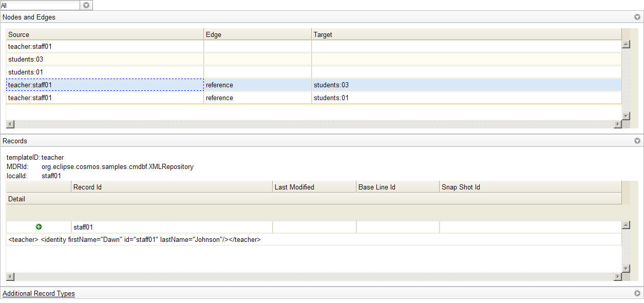This screenshot has width=644, height=303.
Task: Click left arrow of Records horizontal scrollbar
Action: click(x=10, y=277)
